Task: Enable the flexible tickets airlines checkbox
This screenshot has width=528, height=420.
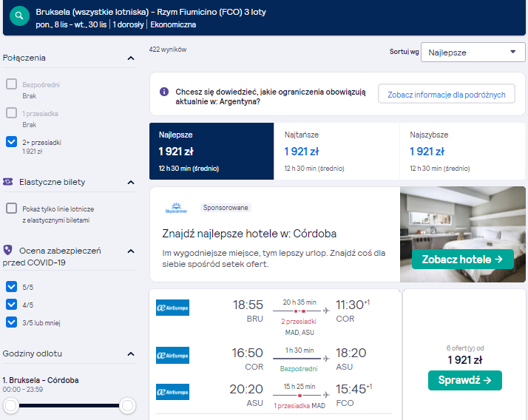Action: [11, 208]
